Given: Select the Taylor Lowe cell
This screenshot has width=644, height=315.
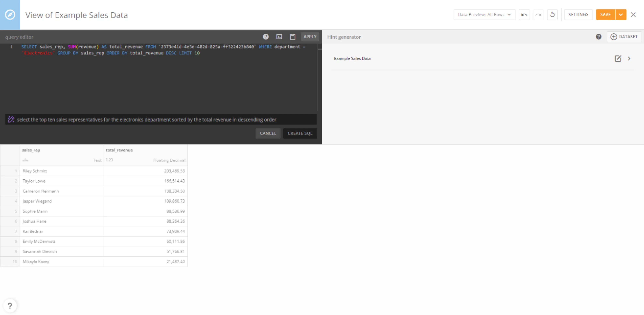Looking at the screenshot, I should click(62, 181).
